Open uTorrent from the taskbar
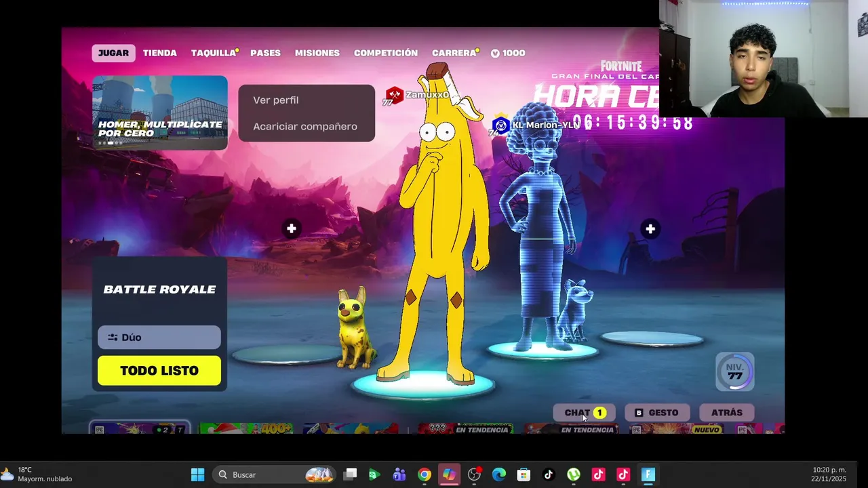The image size is (868, 488). pyautogui.click(x=574, y=474)
